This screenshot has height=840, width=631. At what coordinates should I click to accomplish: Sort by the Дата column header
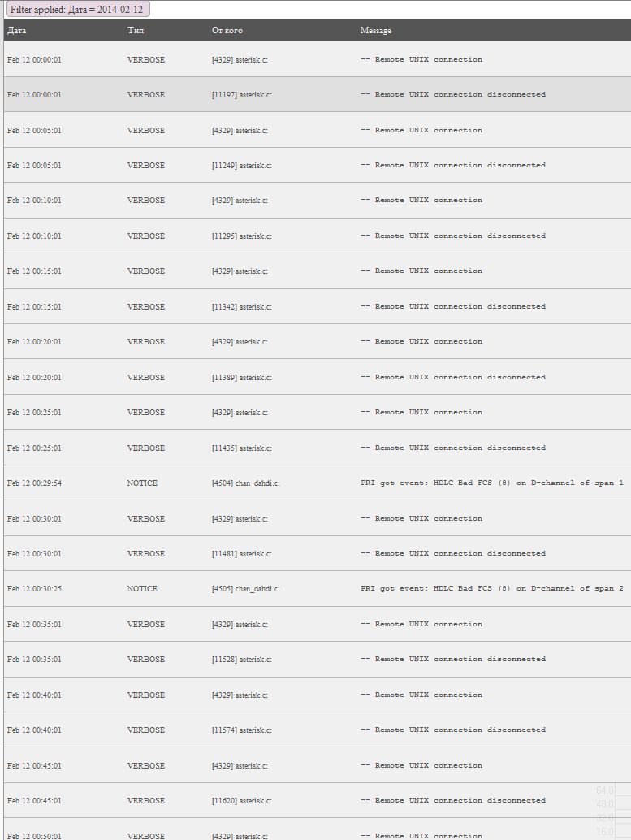17,31
